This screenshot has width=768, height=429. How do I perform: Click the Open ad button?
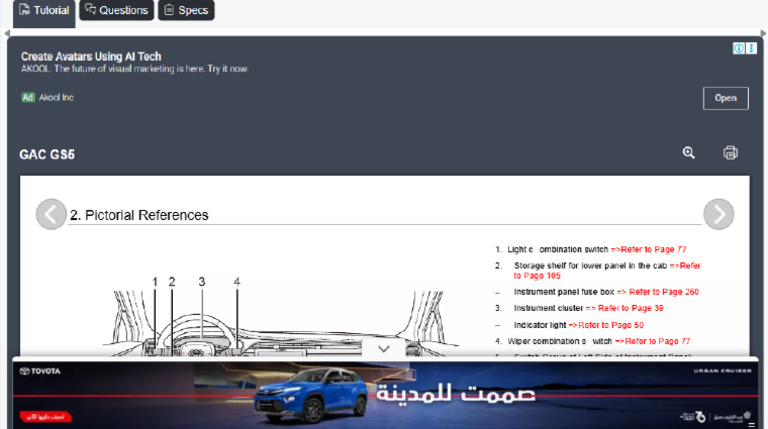click(x=725, y=98)
